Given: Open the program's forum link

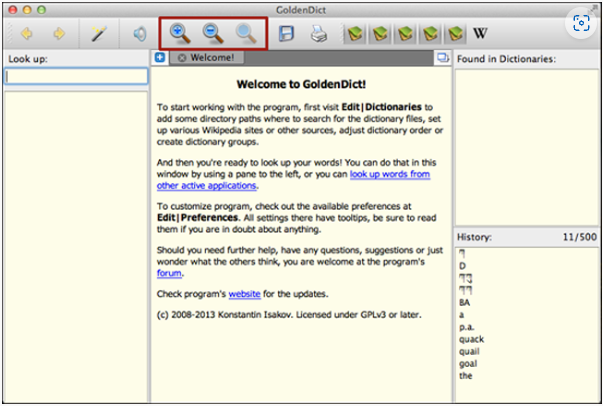Looking at the screenshot, I should click(x=170, y=271).
